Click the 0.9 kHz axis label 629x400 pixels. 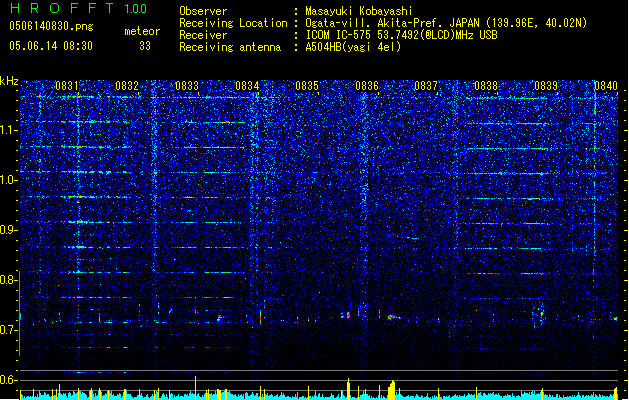point(9,230)
